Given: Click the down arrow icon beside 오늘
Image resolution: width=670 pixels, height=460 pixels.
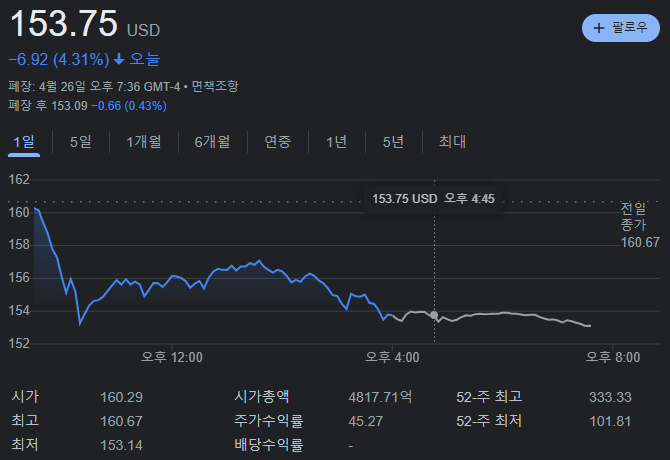Looking at the screenshot, I should coord(119,60).
